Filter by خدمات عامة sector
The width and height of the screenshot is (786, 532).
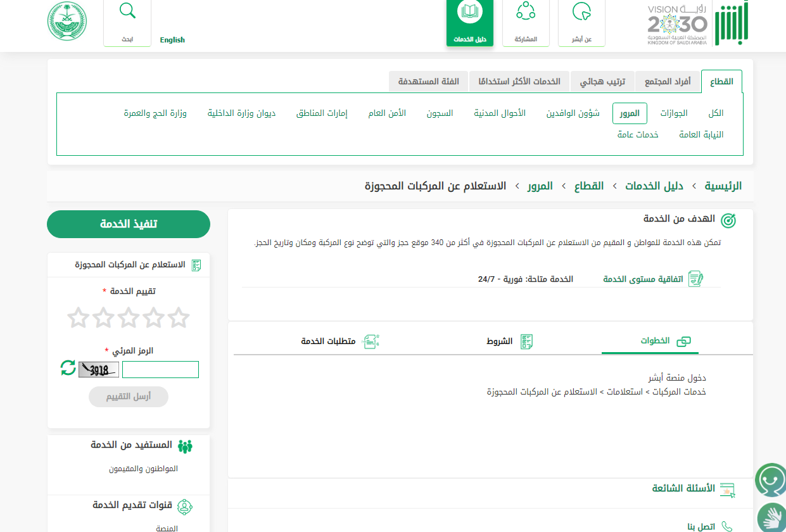pyautogui.click(x=638, y=134)
